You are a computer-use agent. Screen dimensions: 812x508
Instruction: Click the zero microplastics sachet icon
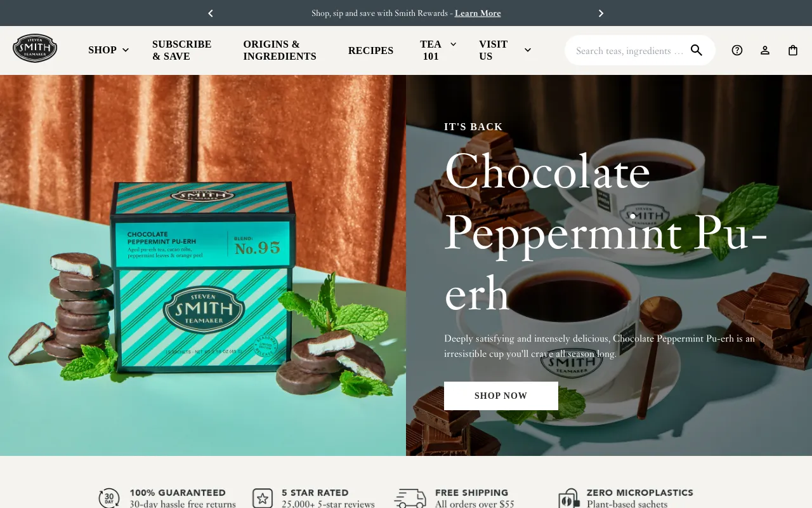click(569, 498)
